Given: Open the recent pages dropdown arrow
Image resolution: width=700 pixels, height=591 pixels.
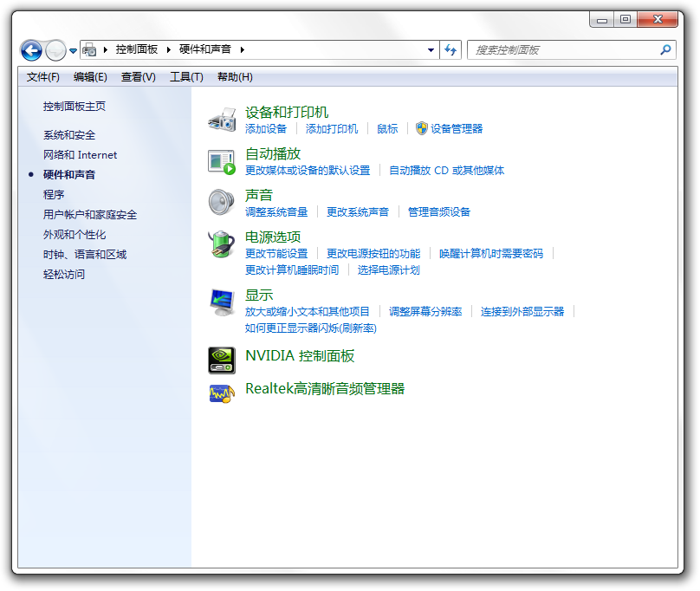Looking at the screenshot, I should [73, 51].
